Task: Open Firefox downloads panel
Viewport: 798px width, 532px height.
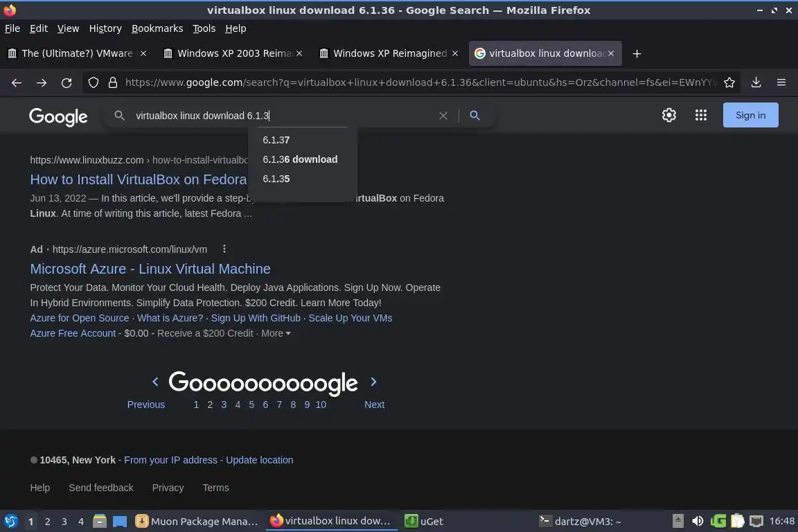Action: 756,82
